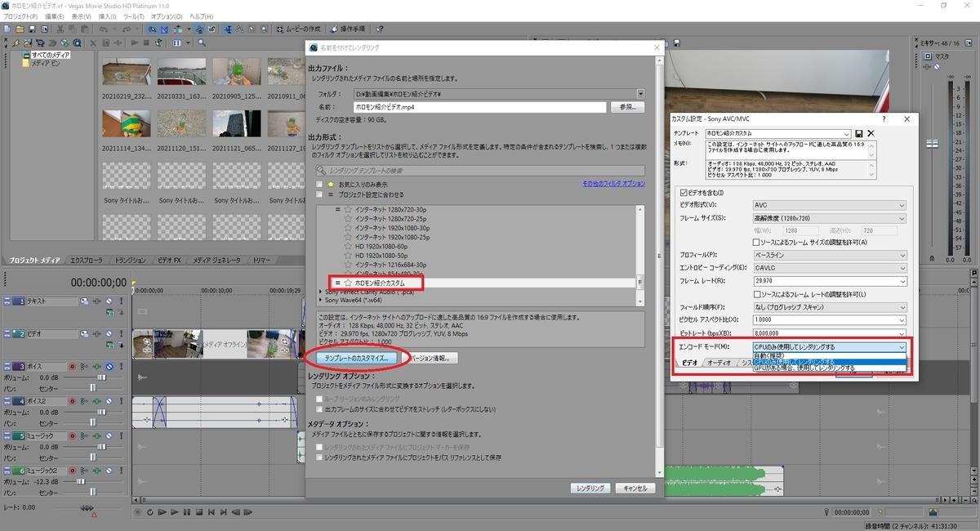
Task: Click the record button in the transport bar
Action: click(x=137, y=512)
